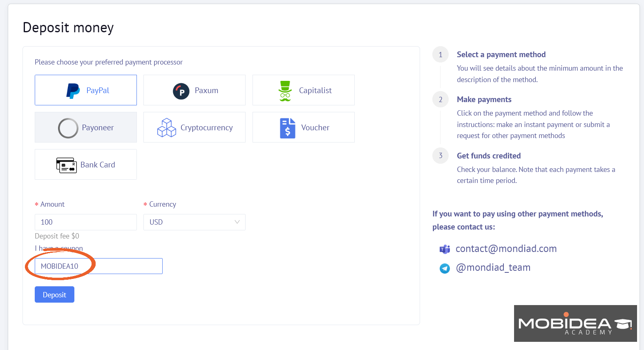Click the Voucher dollar document icon
This screenshot has height=350, width=644.
(288, 128)
